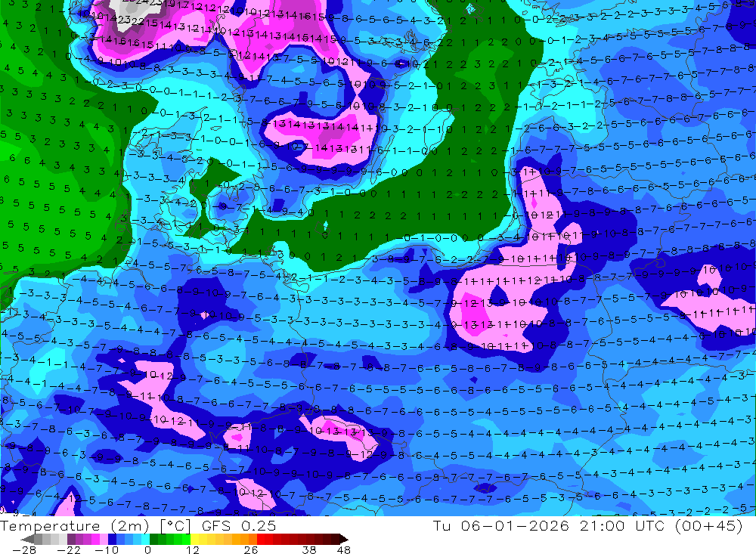
Task: Click the "12" legend label
Action: 193,550
